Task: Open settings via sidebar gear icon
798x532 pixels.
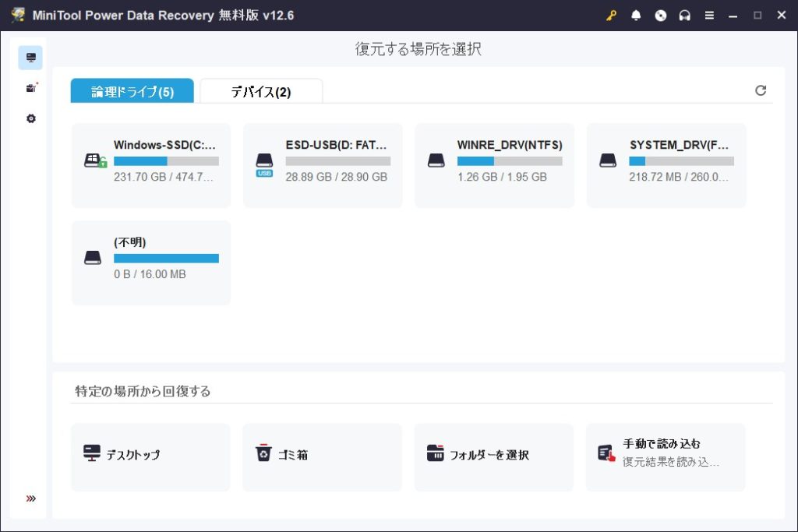Action: (31, 118)
